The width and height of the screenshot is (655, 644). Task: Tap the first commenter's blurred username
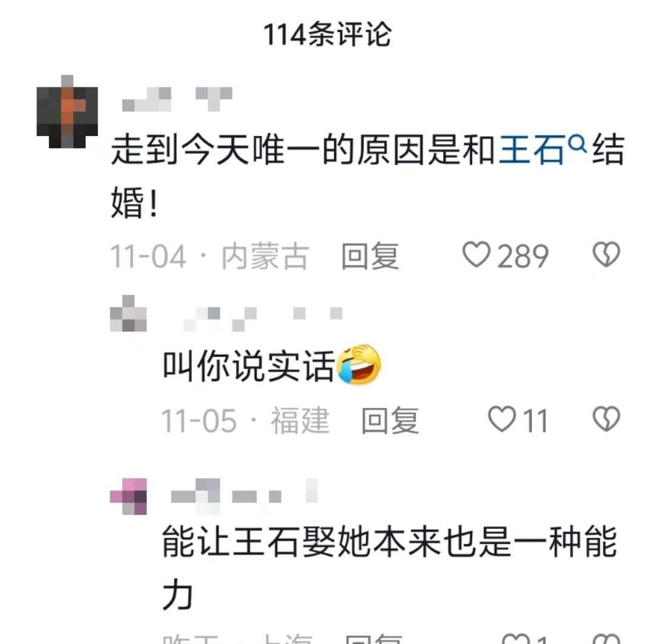pyautogui.click(x=177, y=99)
